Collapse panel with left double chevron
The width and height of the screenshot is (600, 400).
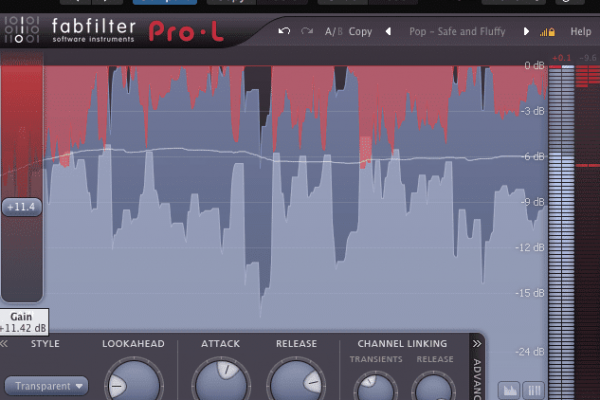point(4,344)
